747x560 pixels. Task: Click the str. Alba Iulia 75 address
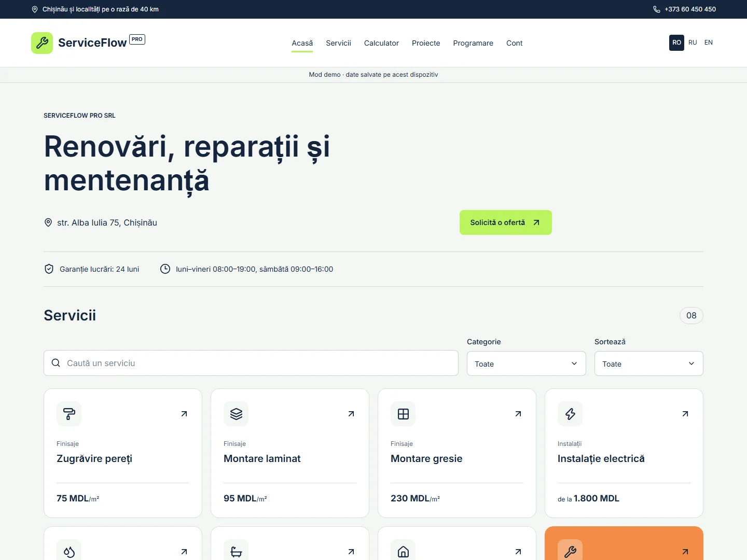107,222
